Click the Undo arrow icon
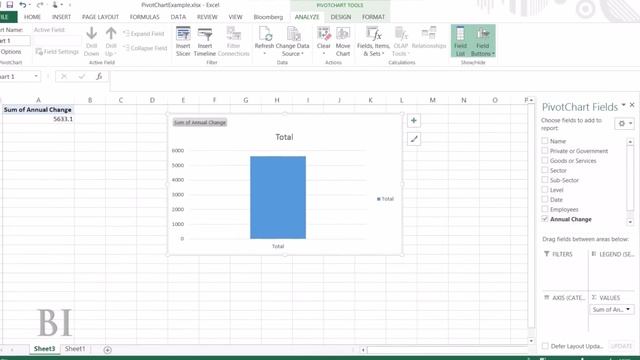 coord(23,5)
